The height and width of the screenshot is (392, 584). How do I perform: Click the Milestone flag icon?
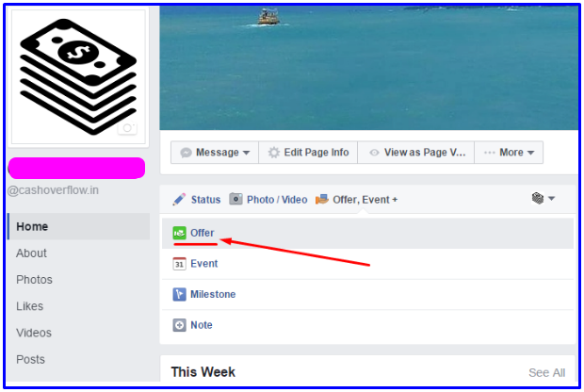(179, 294)
